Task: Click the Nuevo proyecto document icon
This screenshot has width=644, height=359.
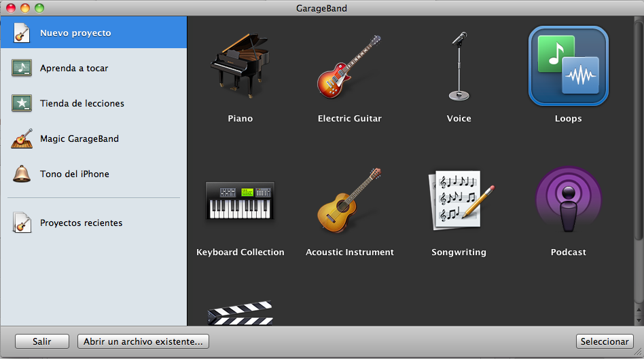Action: tap(21, 33)
